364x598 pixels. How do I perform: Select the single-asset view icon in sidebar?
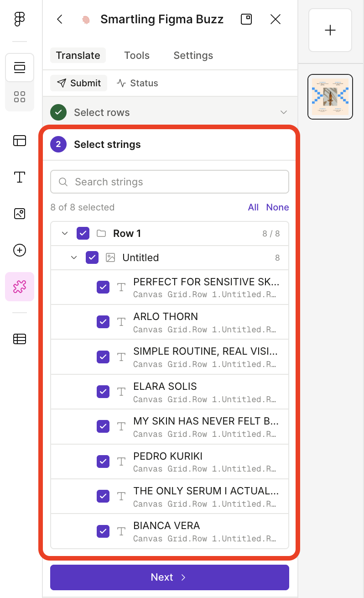coord(20,68)
